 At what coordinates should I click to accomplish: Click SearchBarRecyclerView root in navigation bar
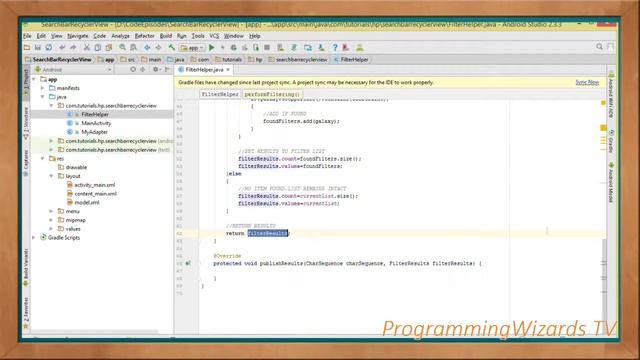(x=58, y=60)
